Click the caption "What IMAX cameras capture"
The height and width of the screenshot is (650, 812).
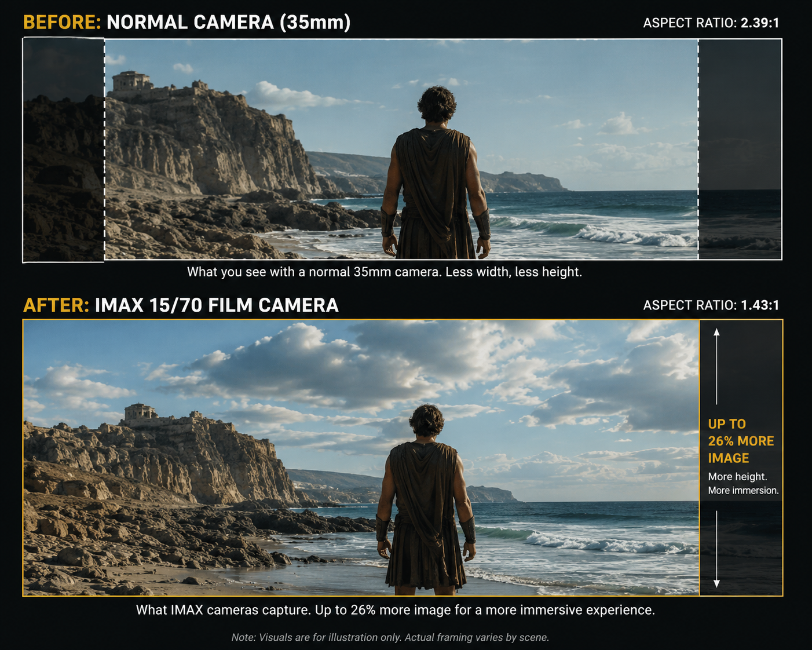tap(396, 610)
